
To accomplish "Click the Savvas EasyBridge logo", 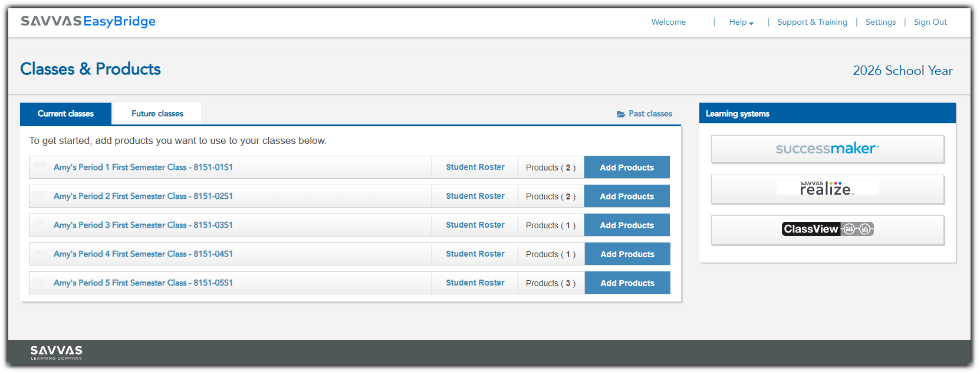I will (x=88, y=21).
